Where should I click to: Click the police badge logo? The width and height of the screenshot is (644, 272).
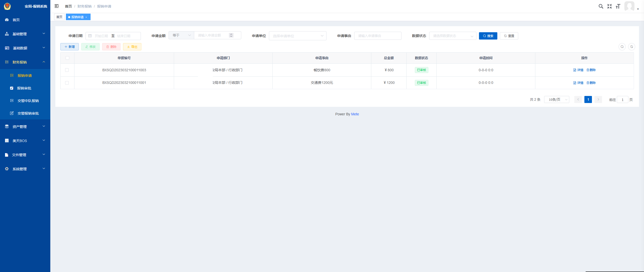tap(7, 6)
